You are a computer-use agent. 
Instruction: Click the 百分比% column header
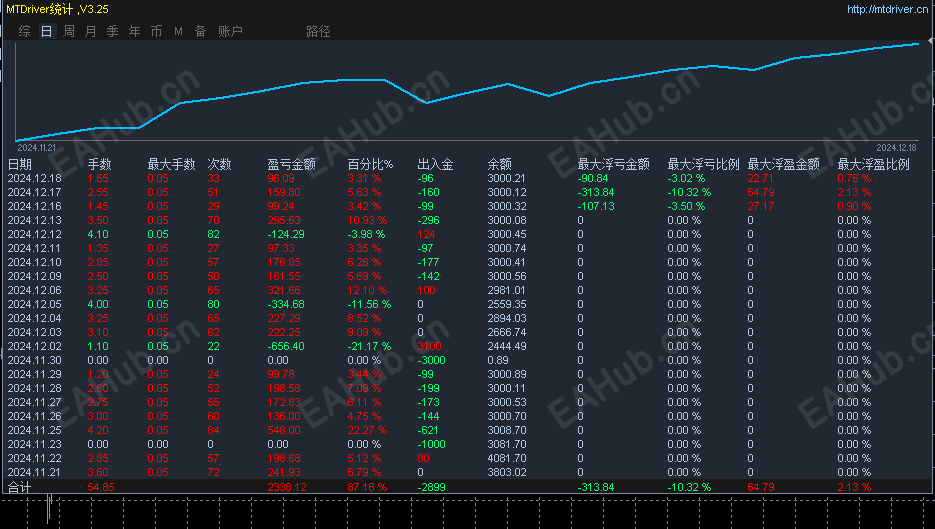click(370, 164)
